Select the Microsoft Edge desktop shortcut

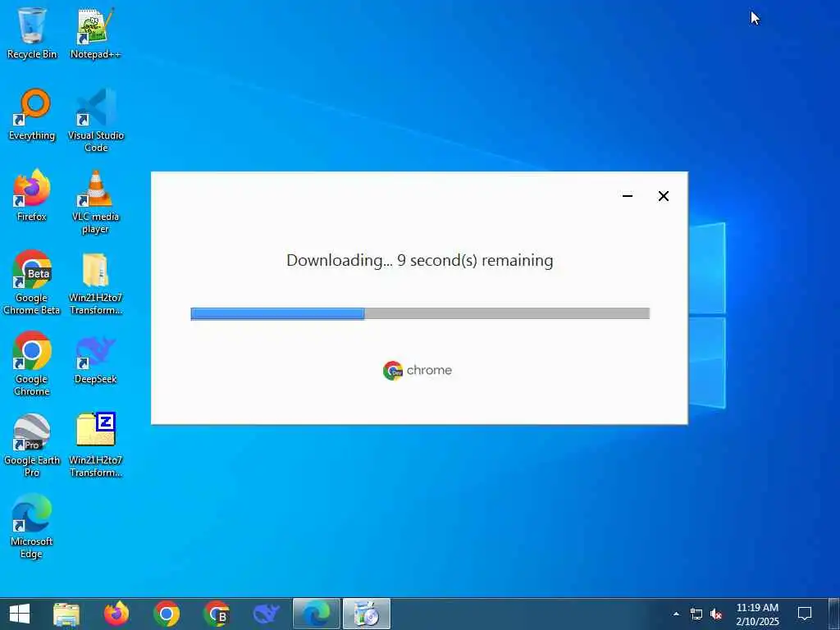pyautogui.click(x=32, y=527)
